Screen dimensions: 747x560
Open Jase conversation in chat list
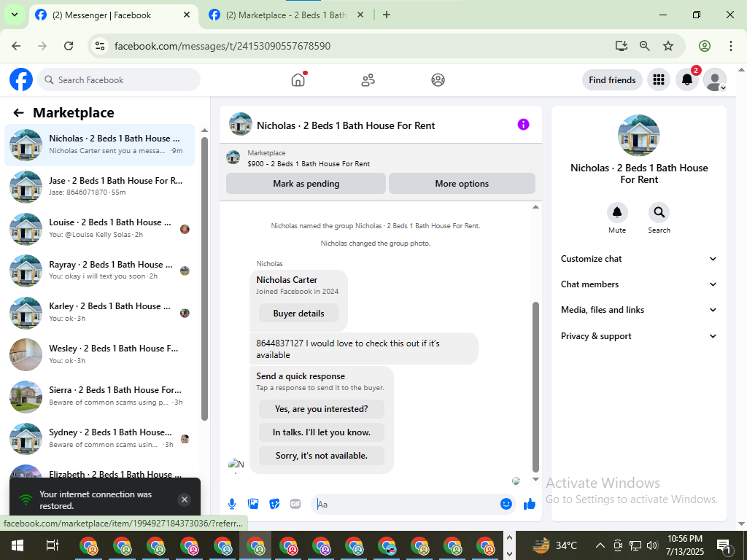tap(99, 187)
